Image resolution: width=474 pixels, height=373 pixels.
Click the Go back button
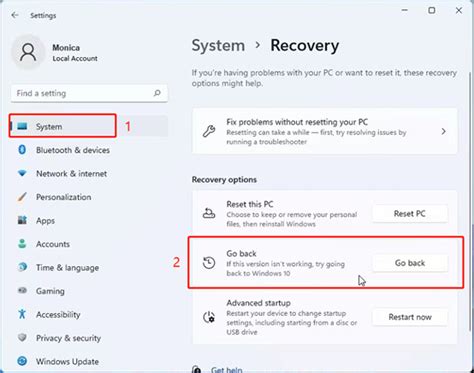(410, 263)
